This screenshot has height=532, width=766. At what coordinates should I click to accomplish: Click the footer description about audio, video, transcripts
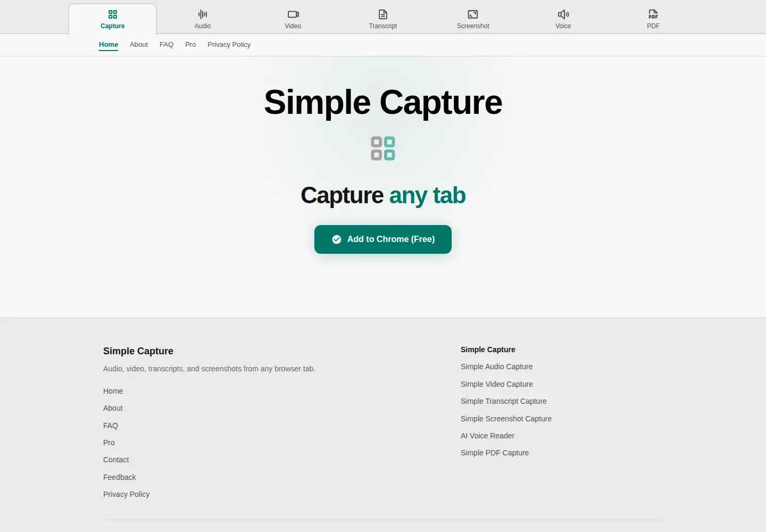click(209, 369)
